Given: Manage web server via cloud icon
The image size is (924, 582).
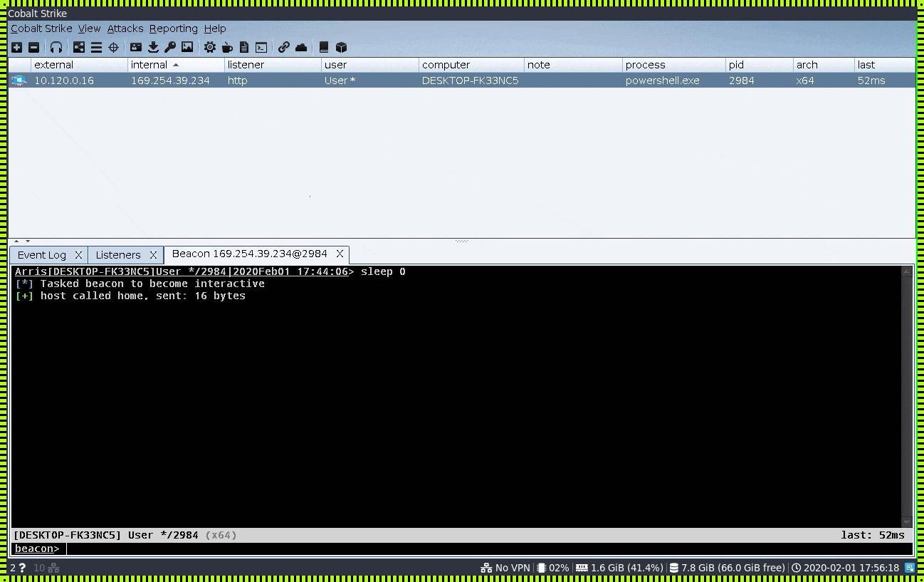Looking at the screenshot, I should pyautogui.click(x=301, y=47).
